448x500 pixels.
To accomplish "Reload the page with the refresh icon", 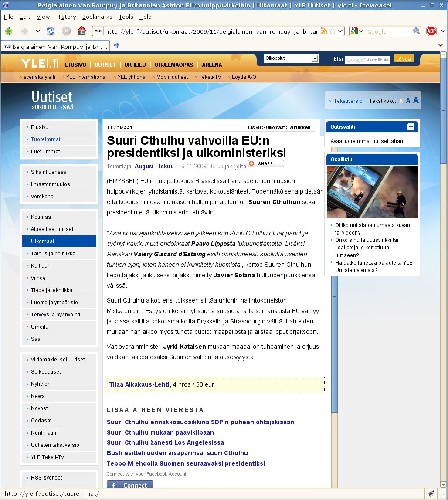I will [x=51, y=31].
